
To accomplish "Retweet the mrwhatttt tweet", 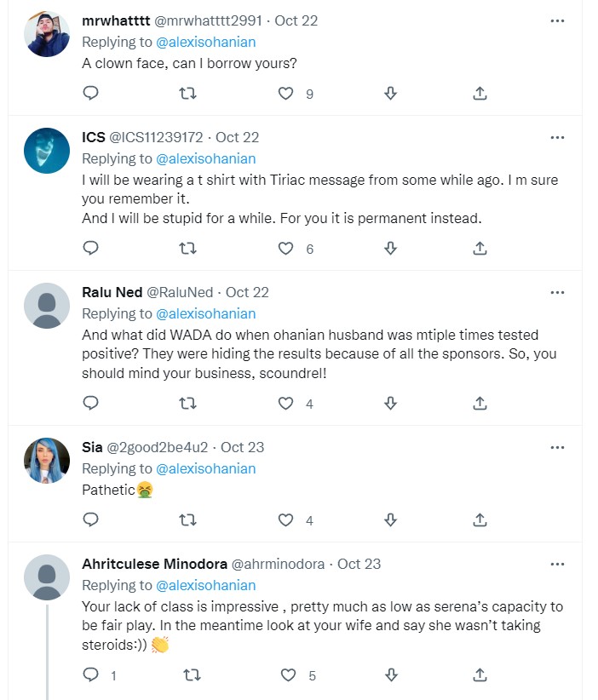I will tap(189, 93).
